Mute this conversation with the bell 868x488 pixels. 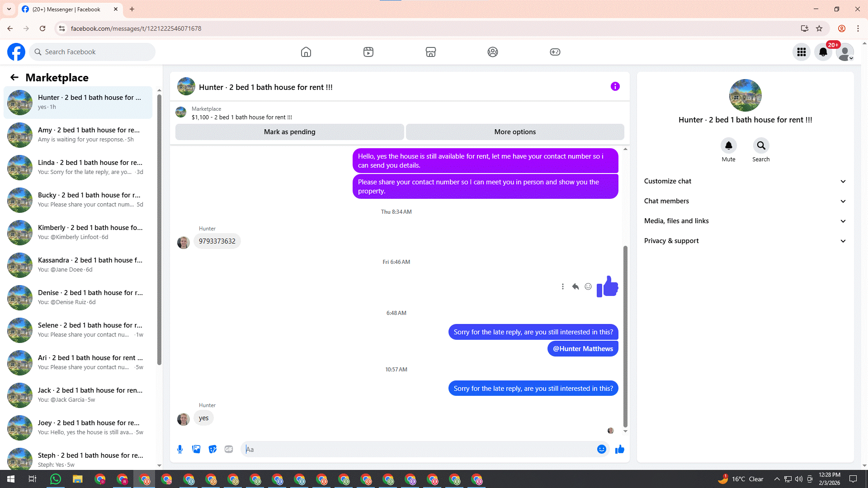pyautogui.click(x=728, y=145)
